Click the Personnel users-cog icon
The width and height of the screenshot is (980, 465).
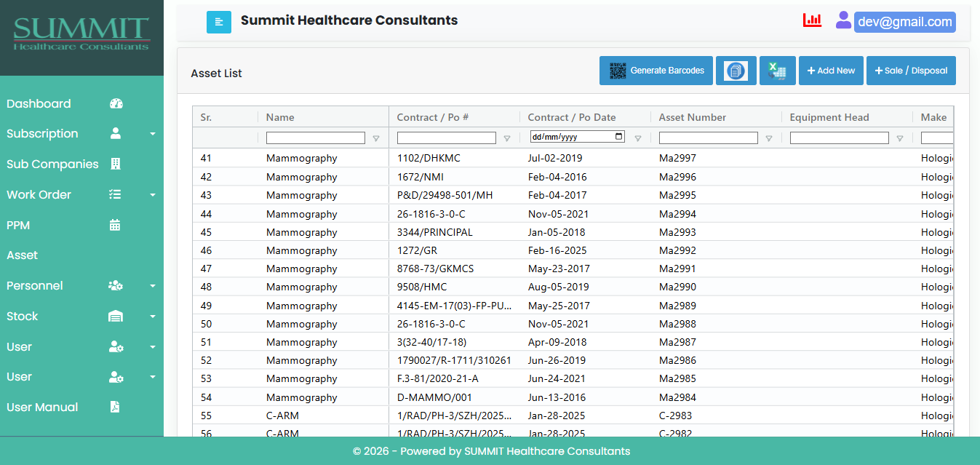click(x=116, y=286)
